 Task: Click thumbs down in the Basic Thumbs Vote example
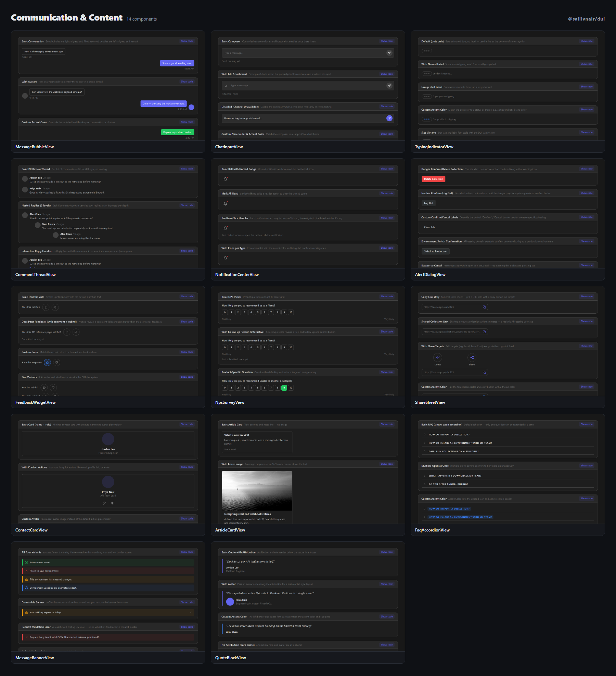[x=55, y=307]
